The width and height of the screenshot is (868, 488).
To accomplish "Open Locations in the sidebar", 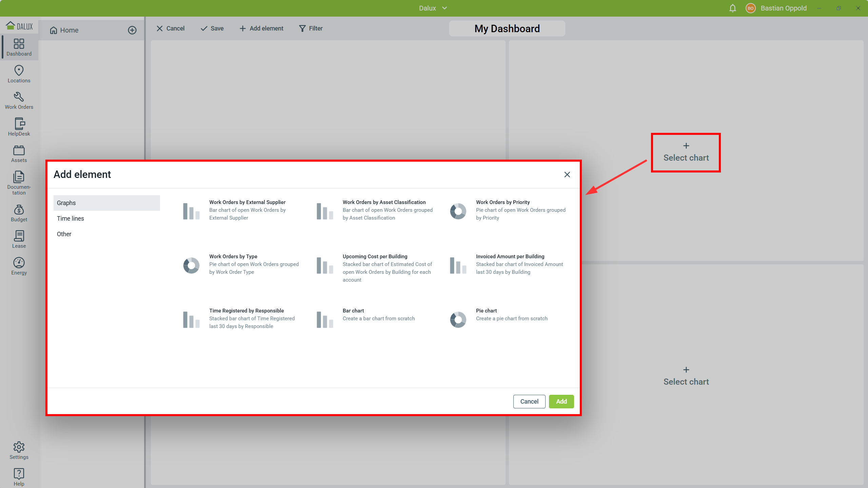I will [19, 74].
